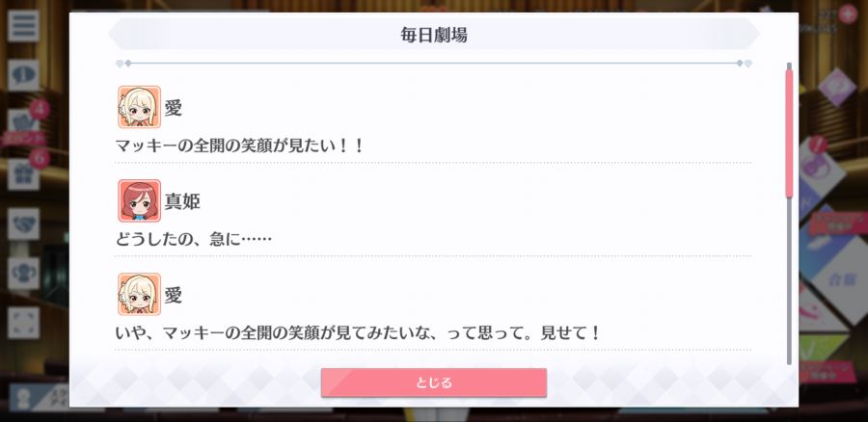
Task: Tap the character swap icon in the sidebar
Action: [23, 274]
